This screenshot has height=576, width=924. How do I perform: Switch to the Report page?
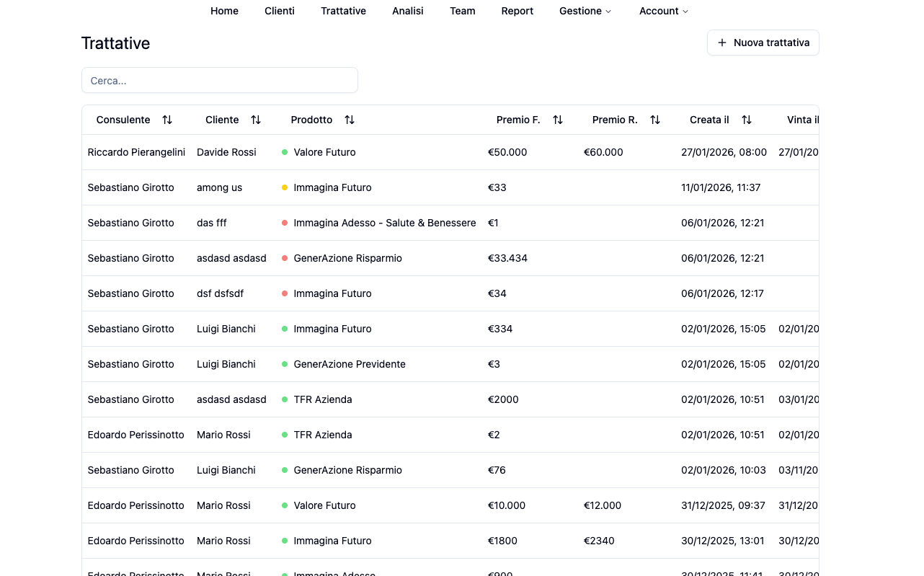coord(517,11)
